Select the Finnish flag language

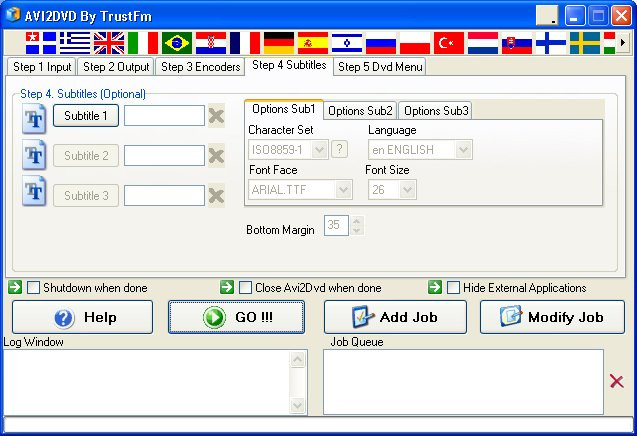(551, 43)
